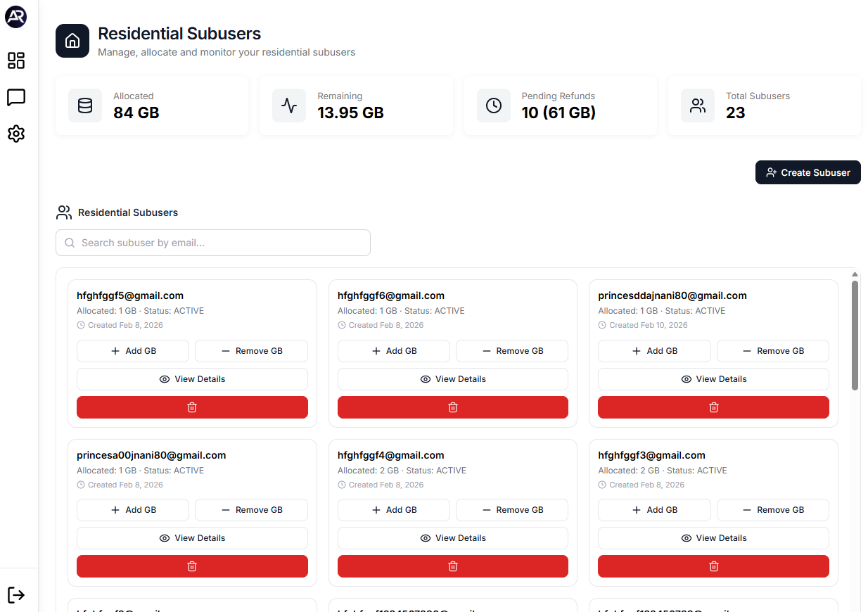Add GB to hfghfggf3@gmail.com
The height and width of the screenshot is (612, 868).
(x=654, y=510)
